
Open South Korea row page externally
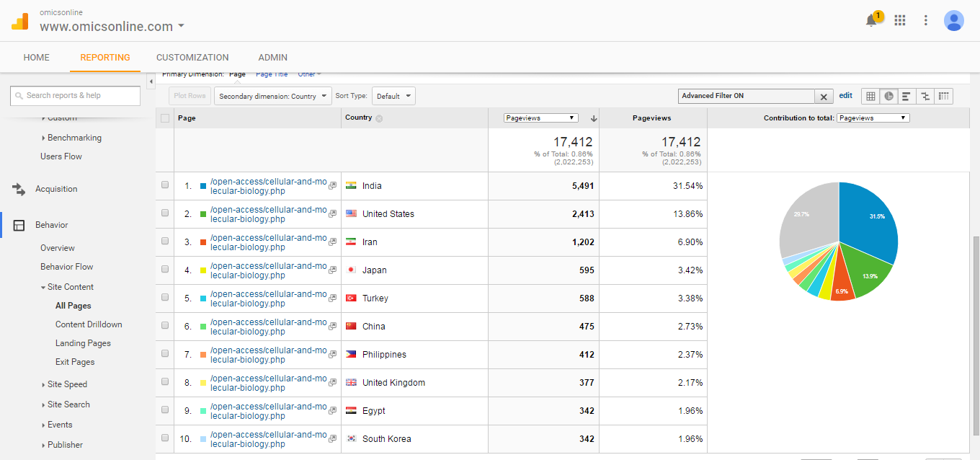pos(332,439)
